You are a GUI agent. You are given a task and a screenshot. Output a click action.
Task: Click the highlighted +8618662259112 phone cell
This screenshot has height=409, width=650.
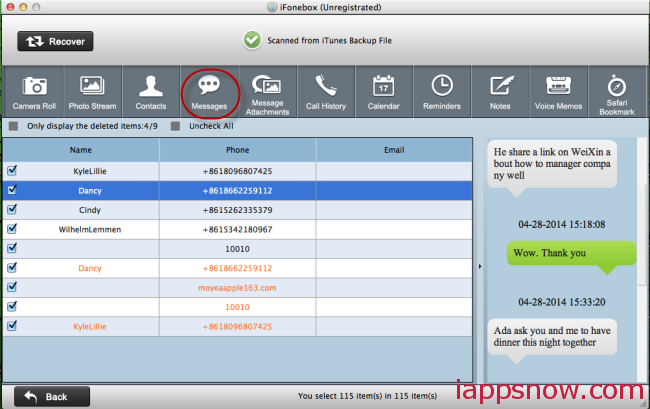(238, 191)
